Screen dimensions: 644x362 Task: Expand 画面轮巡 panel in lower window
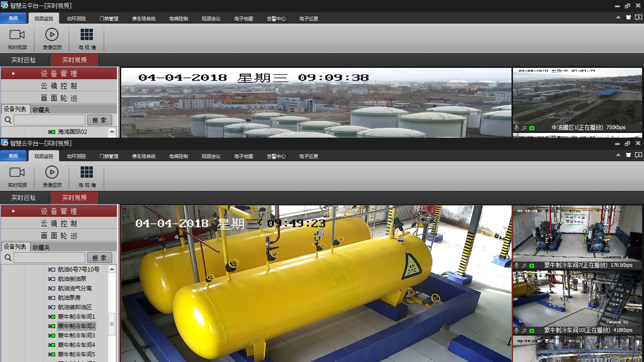59,236
